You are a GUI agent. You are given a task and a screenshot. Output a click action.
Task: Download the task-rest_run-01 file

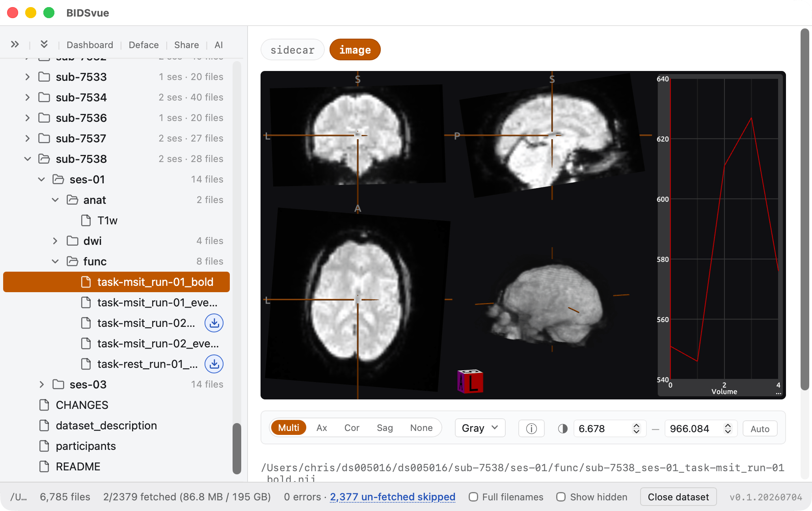pyautogui.click(x=214, y=364)
